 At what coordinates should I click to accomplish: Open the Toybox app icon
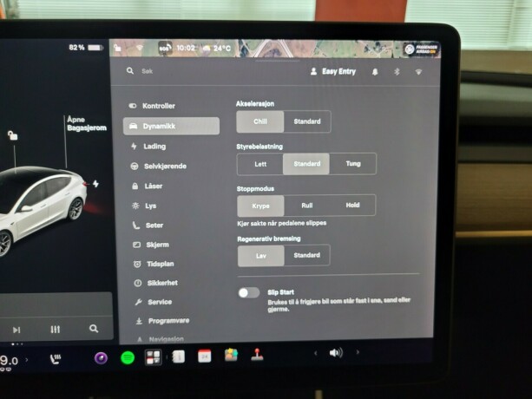[231, 355]
